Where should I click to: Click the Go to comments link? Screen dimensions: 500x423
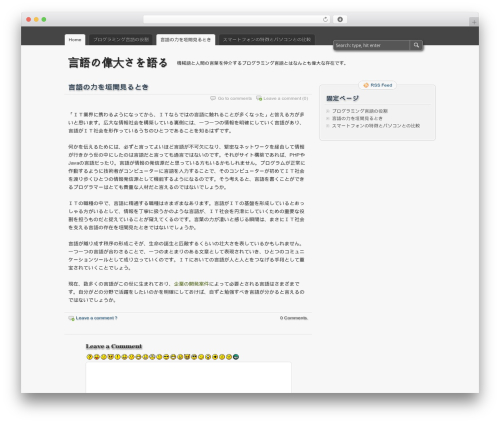click(x=235, y=98)
